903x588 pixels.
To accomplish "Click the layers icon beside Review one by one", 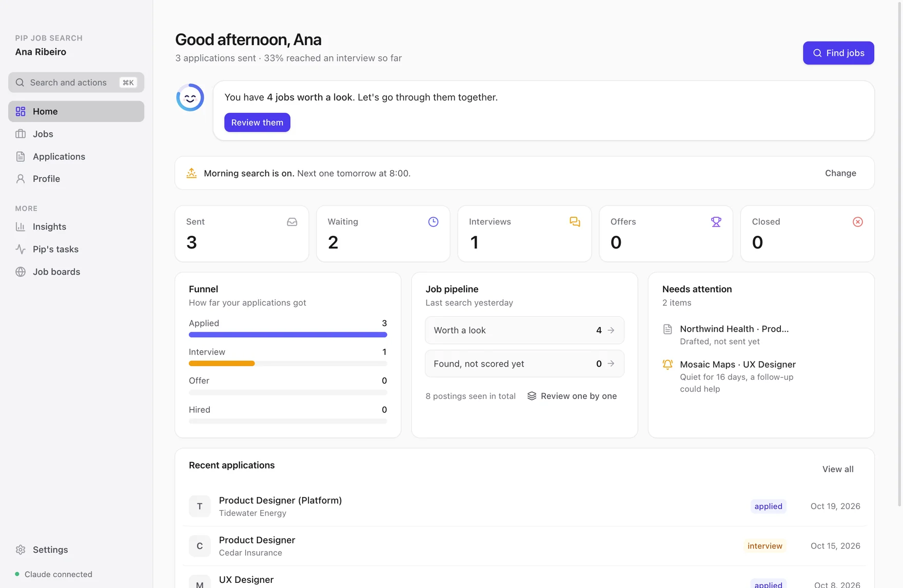I will pyautogui.click(x=532, y=396).
